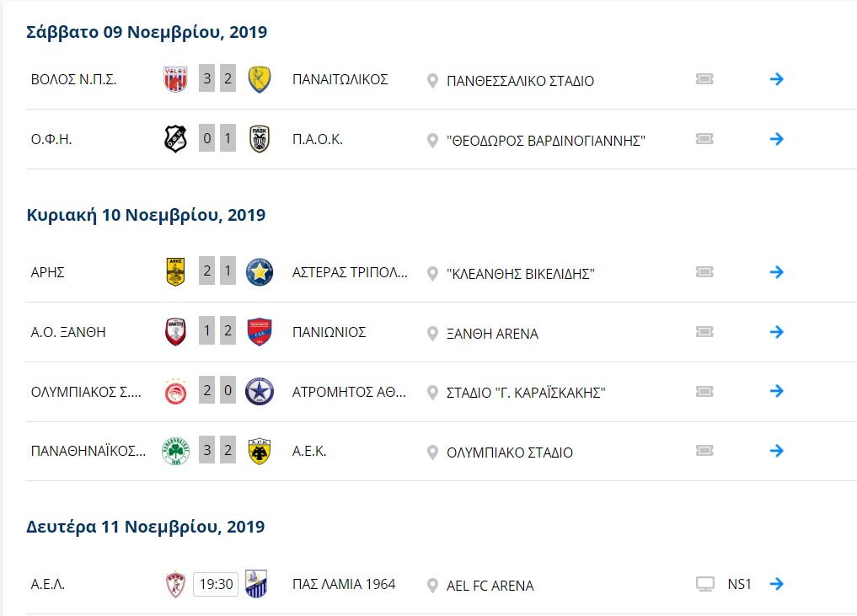The image size is (857, 616).
Task: Select ΠΑΝΘΕΣΣΑΛΙΚΟ ΣΤΑΔΙΟ venue text
Action: (x=520, y=81)
